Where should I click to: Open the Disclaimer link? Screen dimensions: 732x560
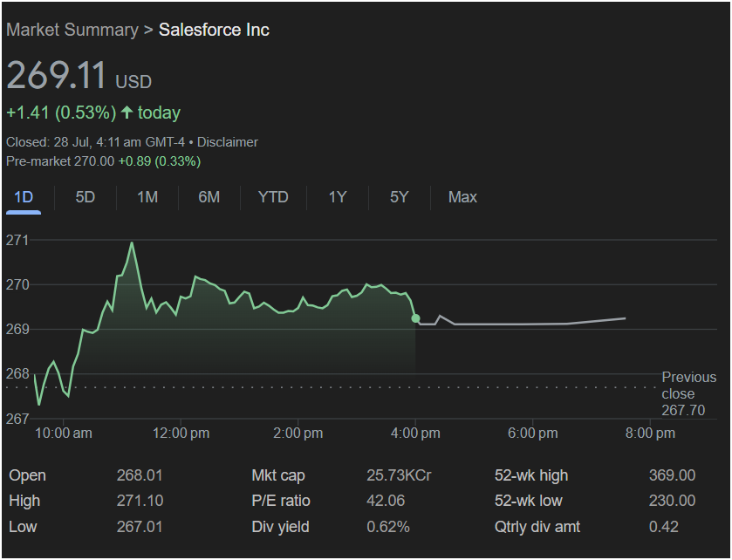[228, 142]
